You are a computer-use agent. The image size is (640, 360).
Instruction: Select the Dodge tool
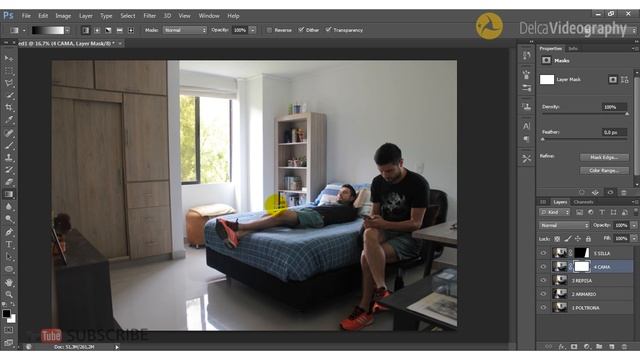[9, 219]
